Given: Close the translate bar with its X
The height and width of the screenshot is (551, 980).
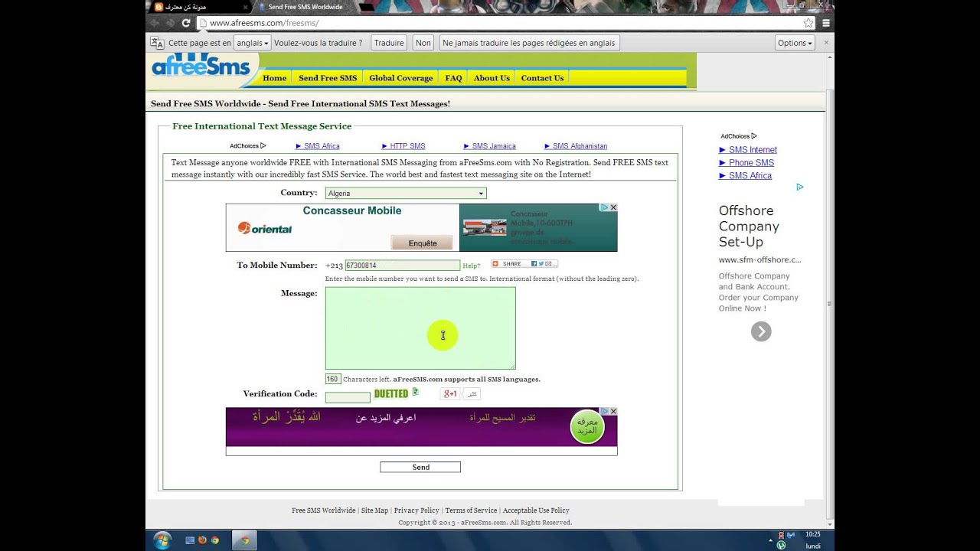Looking at the screenshot, I should coord(826,43).
